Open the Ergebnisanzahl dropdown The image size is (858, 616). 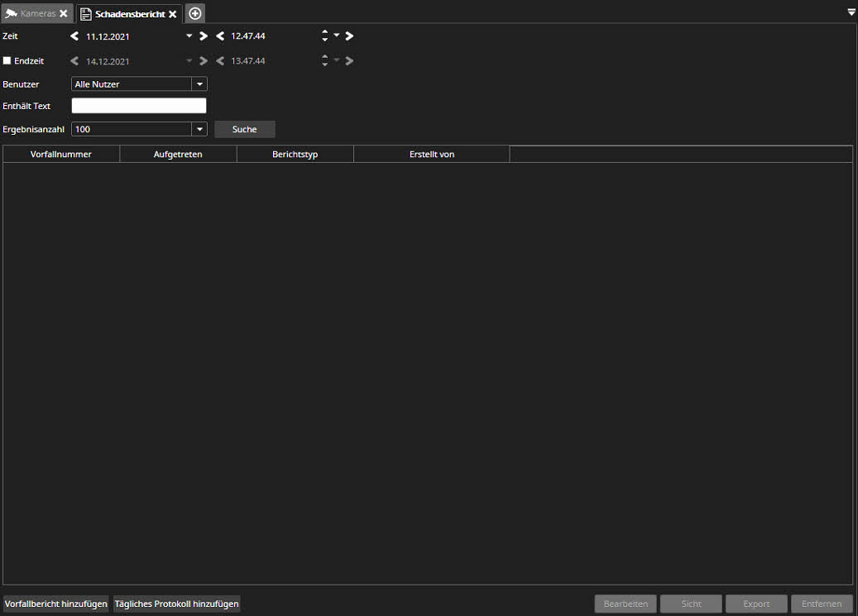pyautogui.click(x=199, y=129)
